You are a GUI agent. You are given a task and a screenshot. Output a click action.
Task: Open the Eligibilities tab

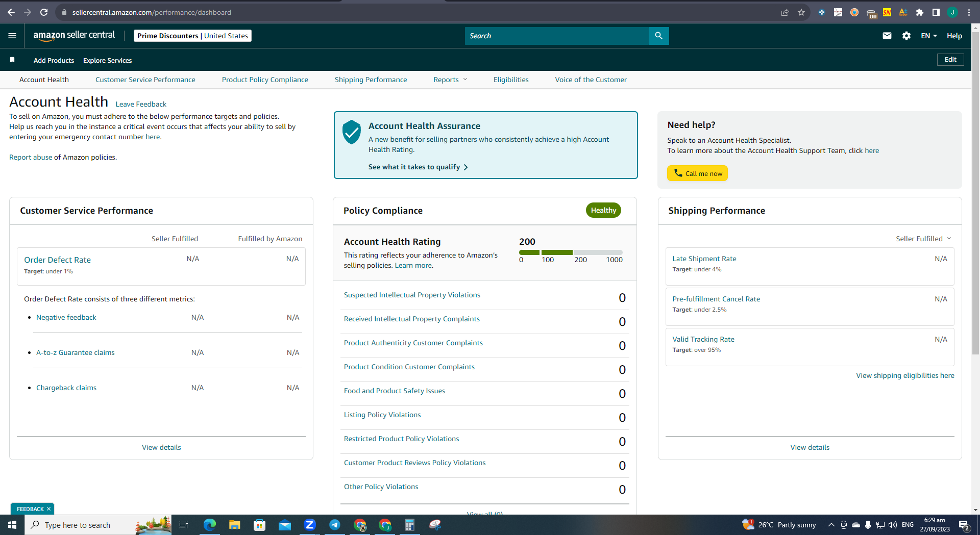click(x=511, y=80)
